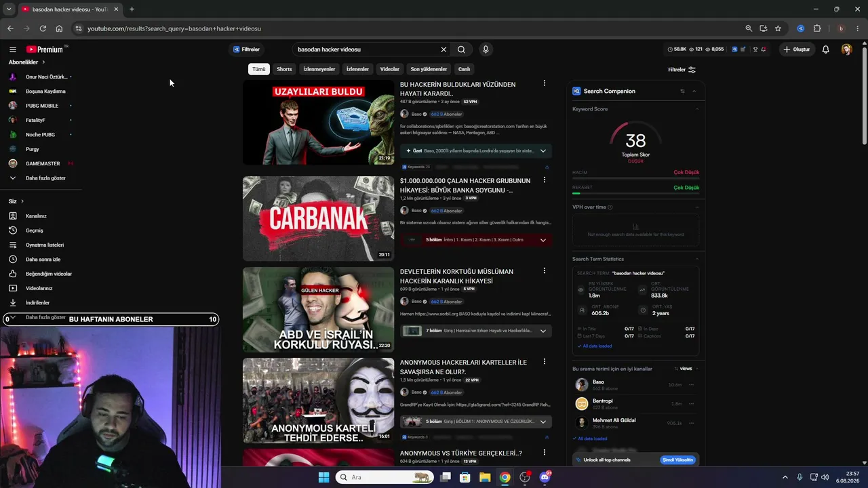Open the PUBG MOBILE subscription channel

pos(41,106)
